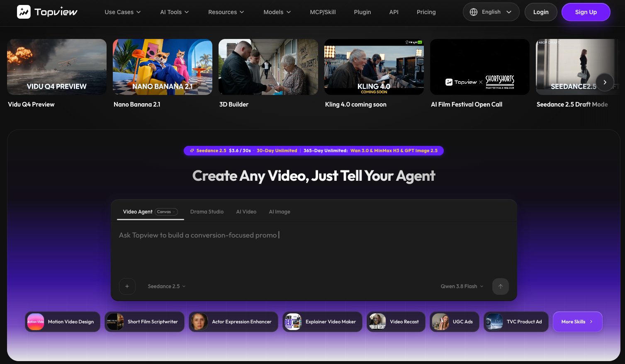
Task: Click the carousel next arrow
Action: coord(605,82)
